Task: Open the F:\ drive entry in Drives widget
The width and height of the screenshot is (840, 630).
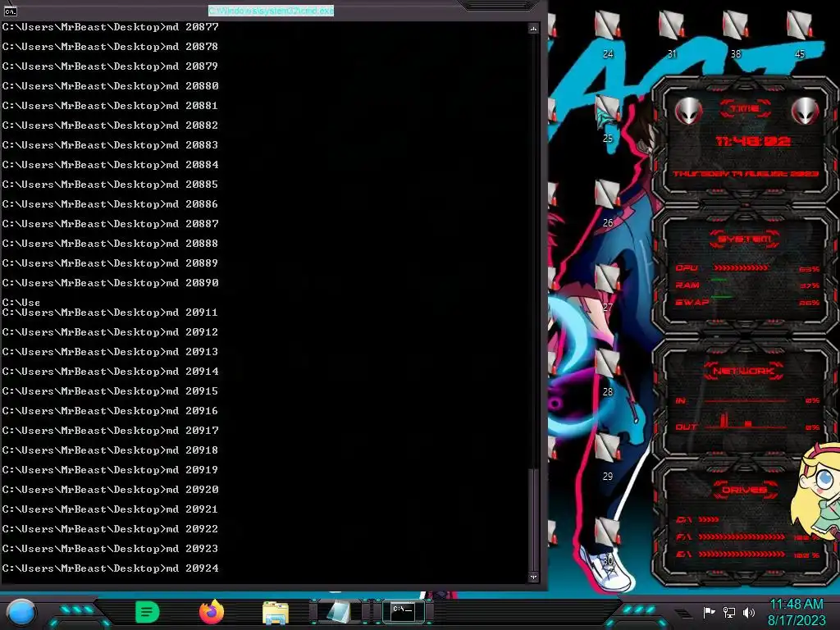Action: coord(747,536)
